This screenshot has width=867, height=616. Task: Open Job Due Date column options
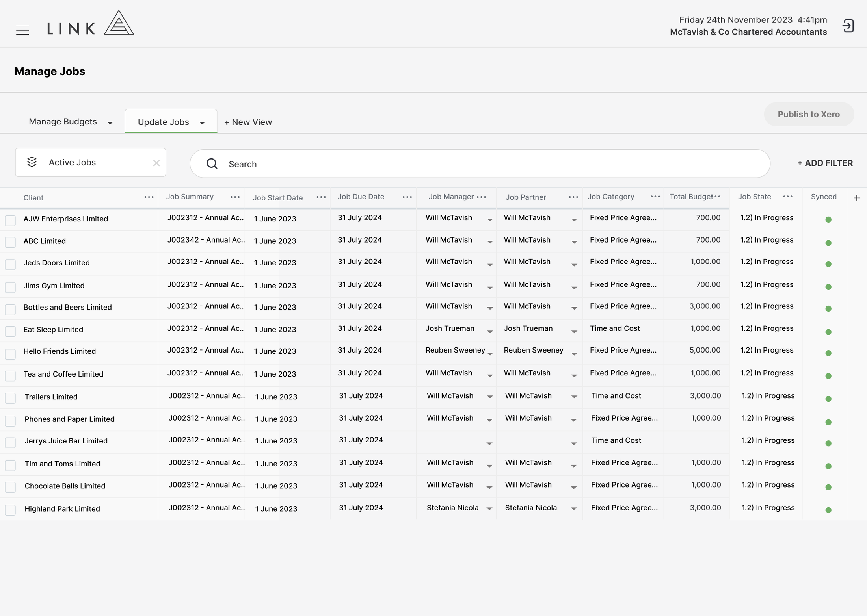click(x=407, y=197)
